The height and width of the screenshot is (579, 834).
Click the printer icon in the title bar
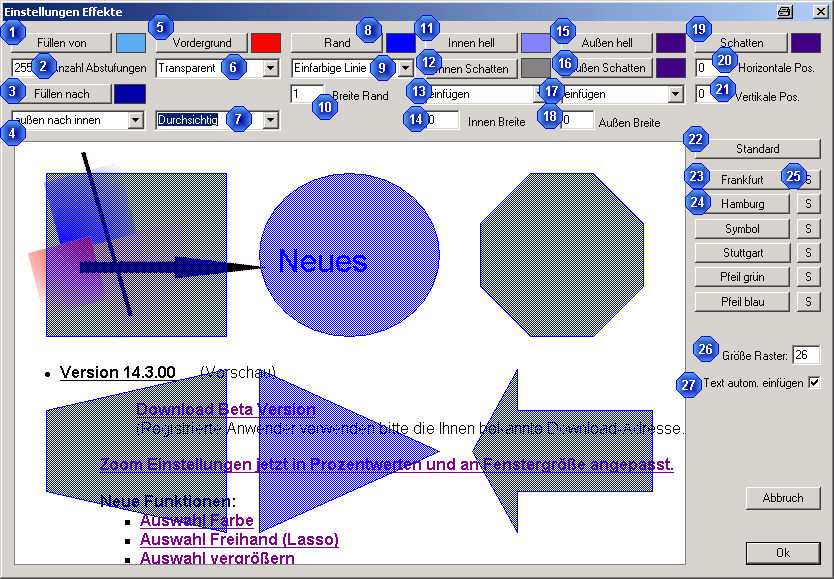pos(785,11)
